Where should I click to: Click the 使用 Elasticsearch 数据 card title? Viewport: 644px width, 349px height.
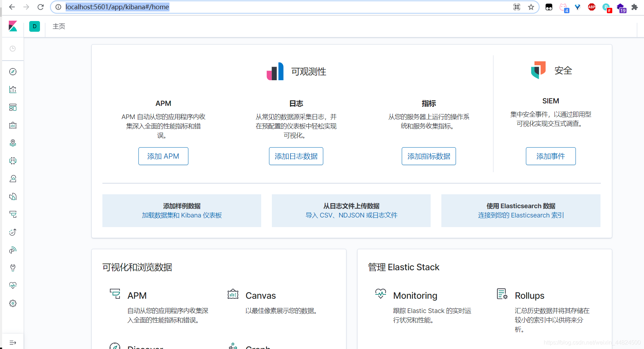[521, 206]
